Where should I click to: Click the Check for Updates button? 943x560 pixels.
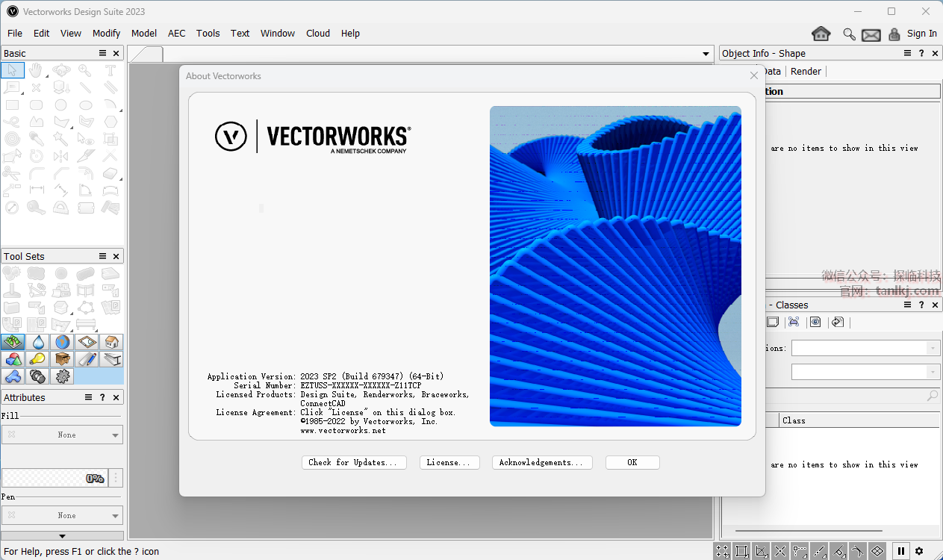pos(354,462)
